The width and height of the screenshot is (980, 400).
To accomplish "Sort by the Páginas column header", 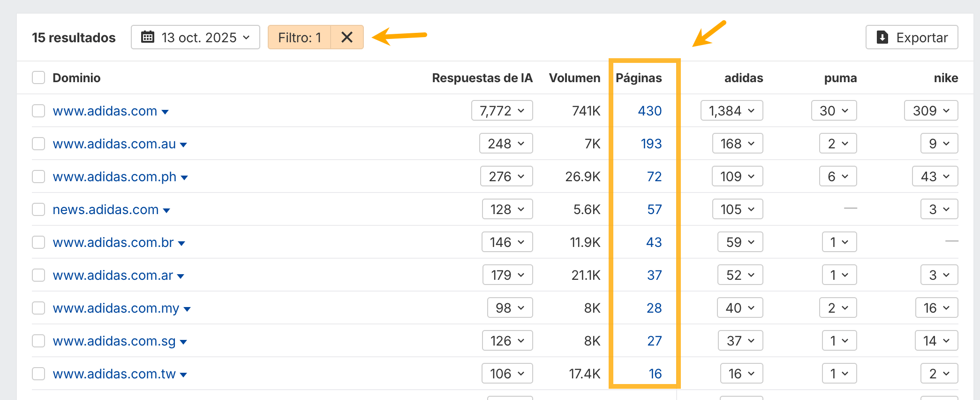I will click(639, 78).
